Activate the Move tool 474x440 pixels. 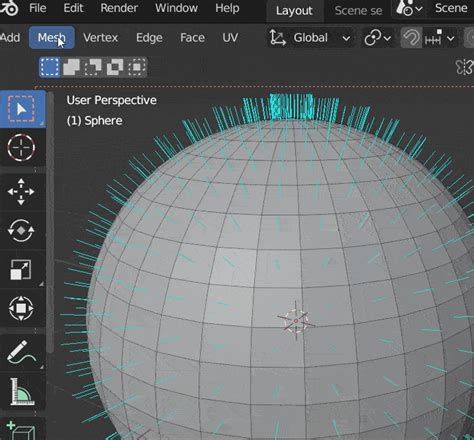pyautogui.click(x=22, y=192)
